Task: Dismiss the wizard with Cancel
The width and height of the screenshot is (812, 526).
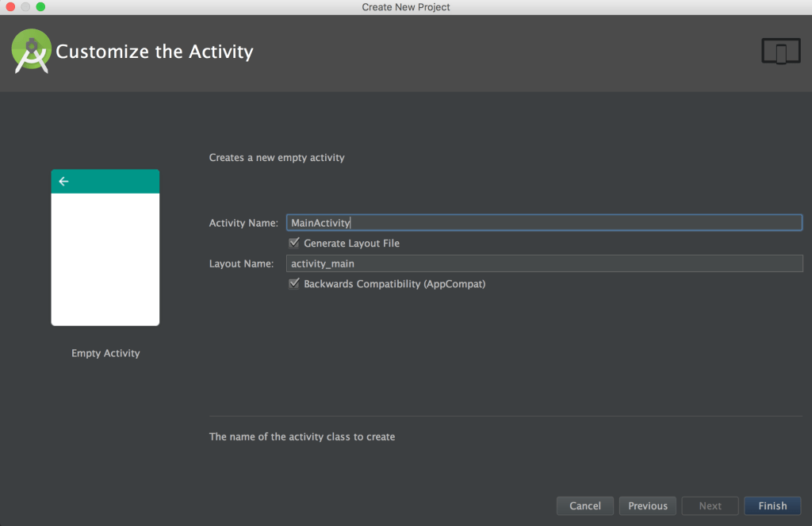Action: coord(584,505)
